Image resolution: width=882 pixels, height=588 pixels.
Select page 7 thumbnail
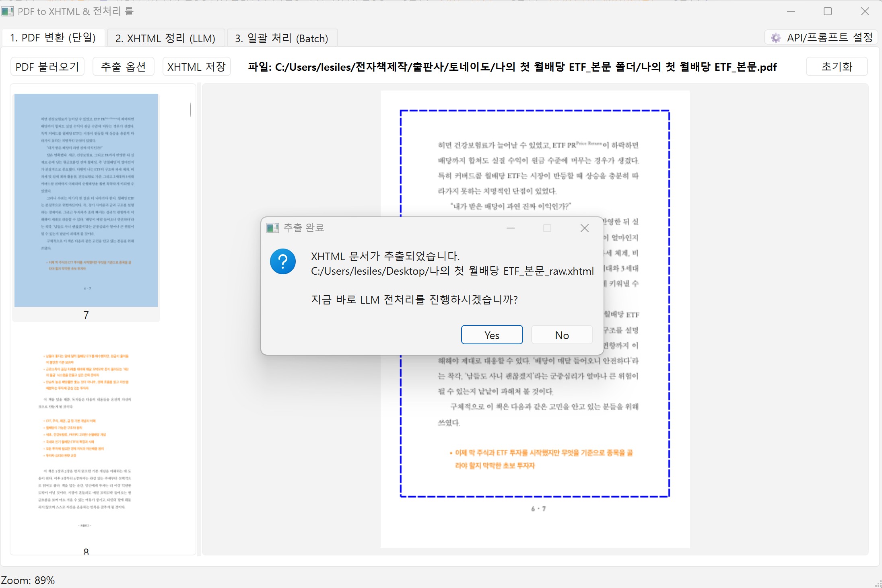click(x=86, y=200)
